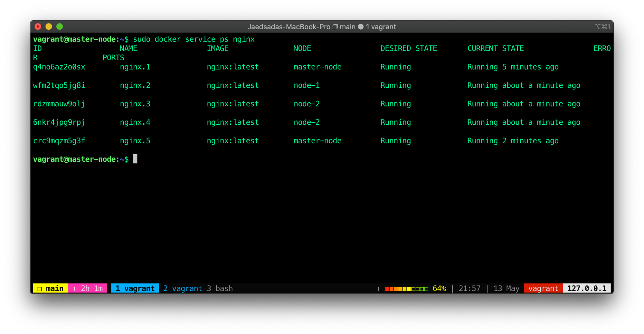Switch to the '3 bash' tmux window
Image resolution: width=644 pixels, height=334 pixels.
coord(220,288)
